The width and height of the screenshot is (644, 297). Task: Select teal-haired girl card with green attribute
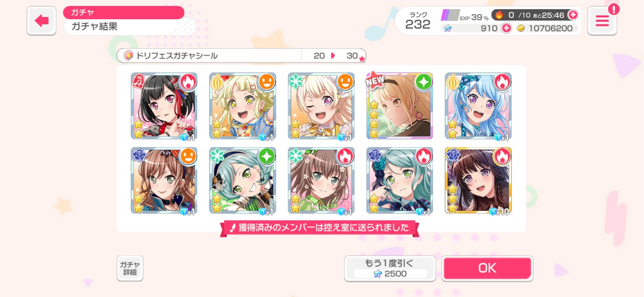[x=242, y=181]
